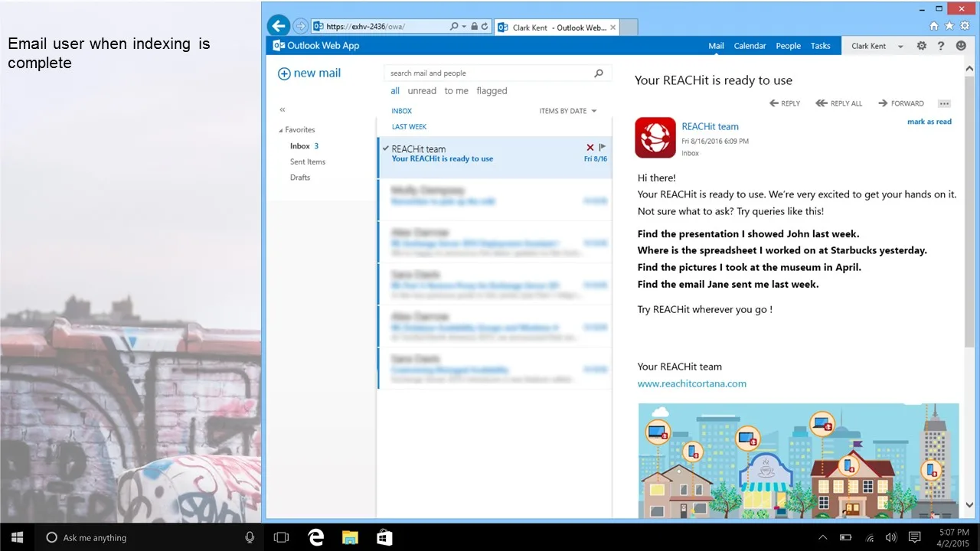This screenshot has height=551, width=980.
Task: Switch to the Tasks module
Action: (821, 46)
